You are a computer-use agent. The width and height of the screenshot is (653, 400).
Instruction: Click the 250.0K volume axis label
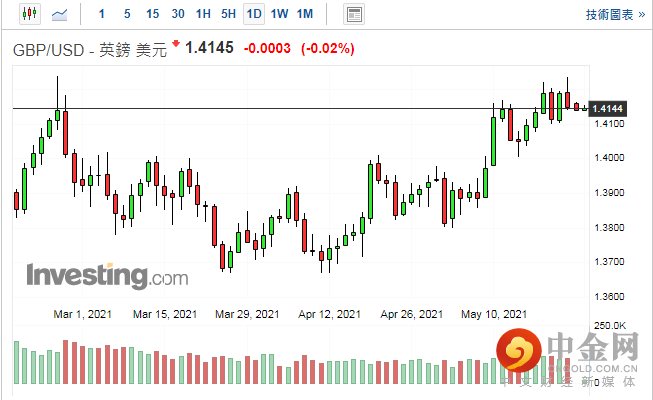(x=609, y=326)
